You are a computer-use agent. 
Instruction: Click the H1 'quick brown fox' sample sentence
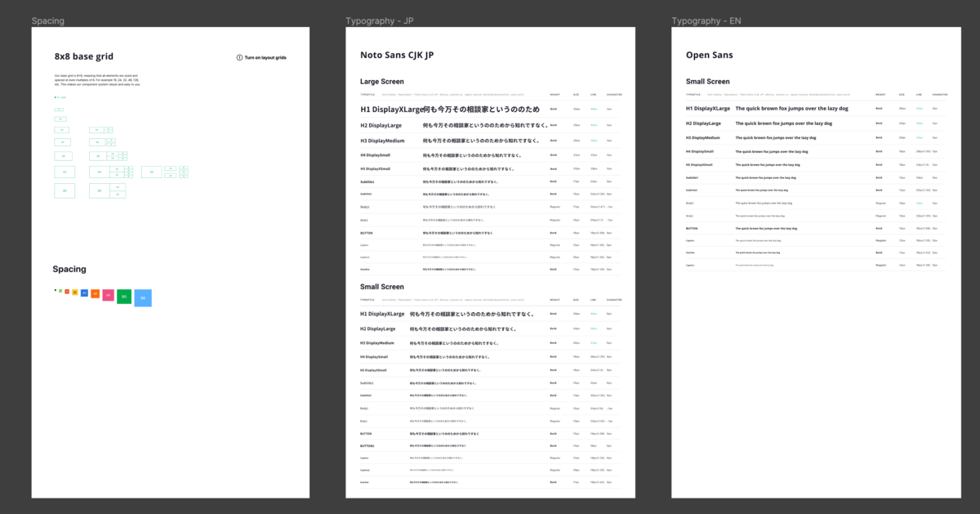click(792, 108)
